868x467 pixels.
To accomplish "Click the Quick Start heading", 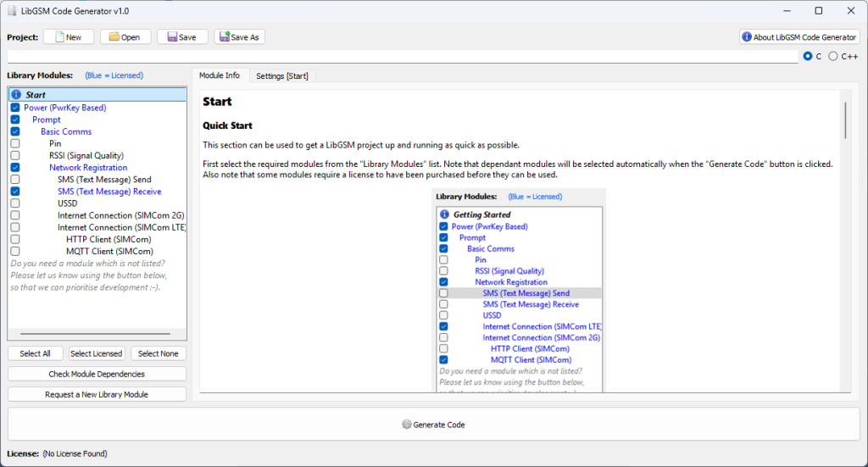I will [x=227, y=125].
